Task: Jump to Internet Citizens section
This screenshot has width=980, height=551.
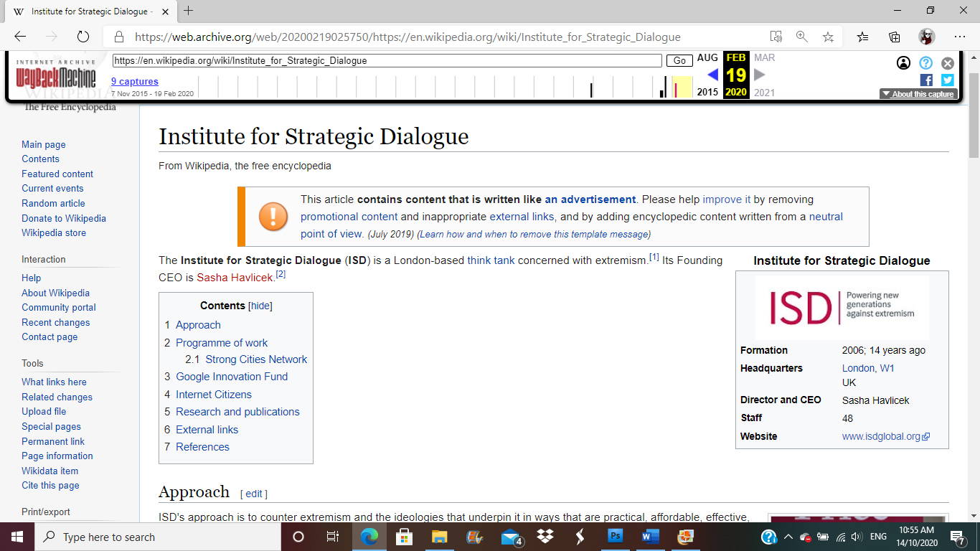Action: (214, 395)
